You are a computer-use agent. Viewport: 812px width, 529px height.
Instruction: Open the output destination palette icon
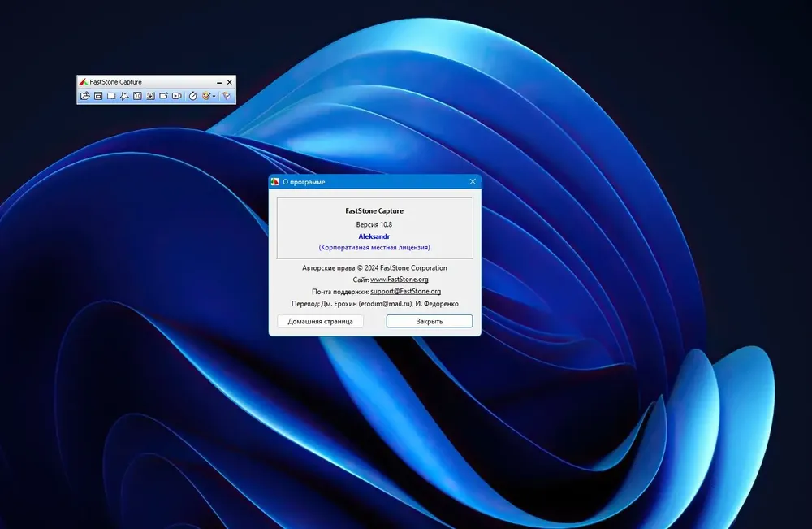(x=206, y=96)
